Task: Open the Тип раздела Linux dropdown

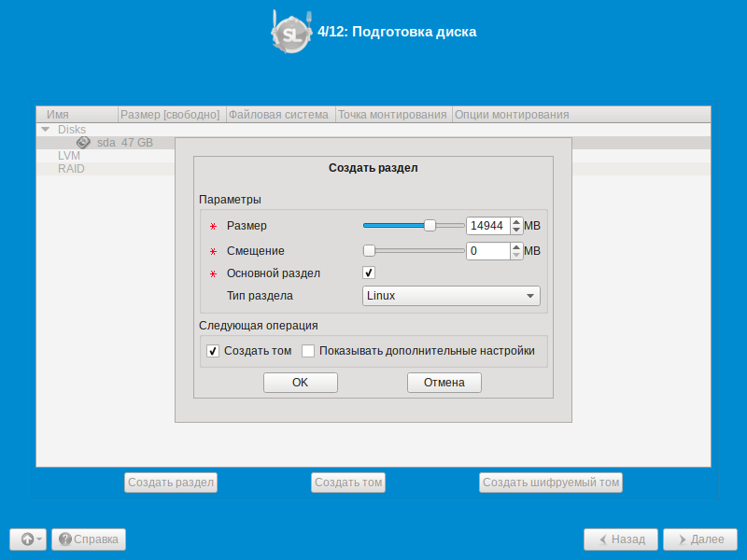Action: [451, 296]
